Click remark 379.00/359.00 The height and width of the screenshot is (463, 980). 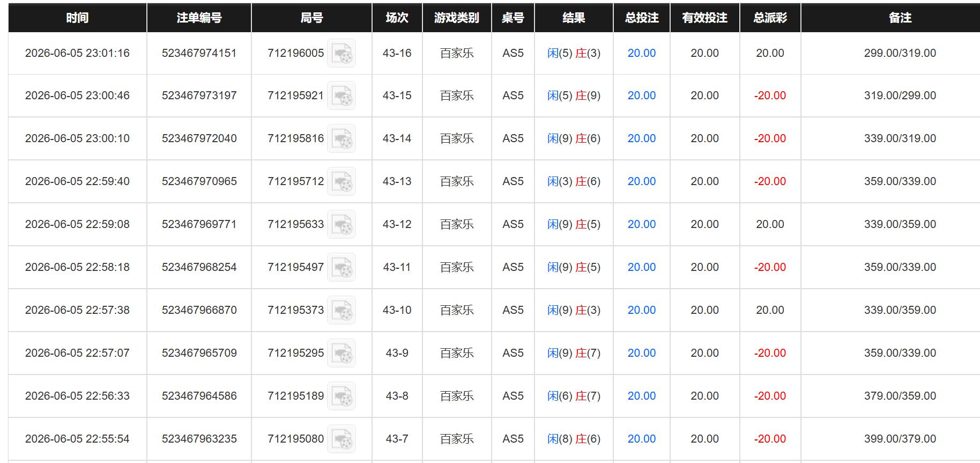900,396
